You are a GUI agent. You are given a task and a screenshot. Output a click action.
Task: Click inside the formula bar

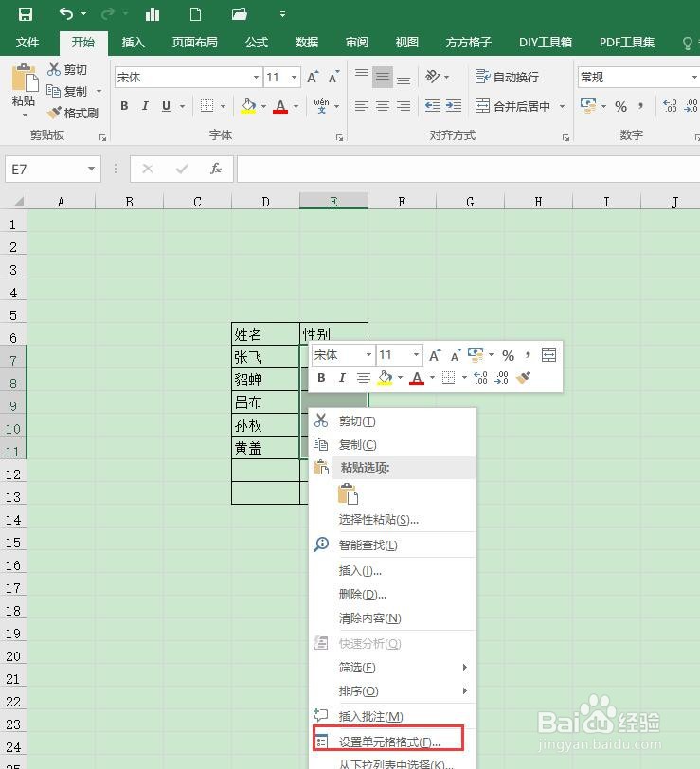pos(468,169)
